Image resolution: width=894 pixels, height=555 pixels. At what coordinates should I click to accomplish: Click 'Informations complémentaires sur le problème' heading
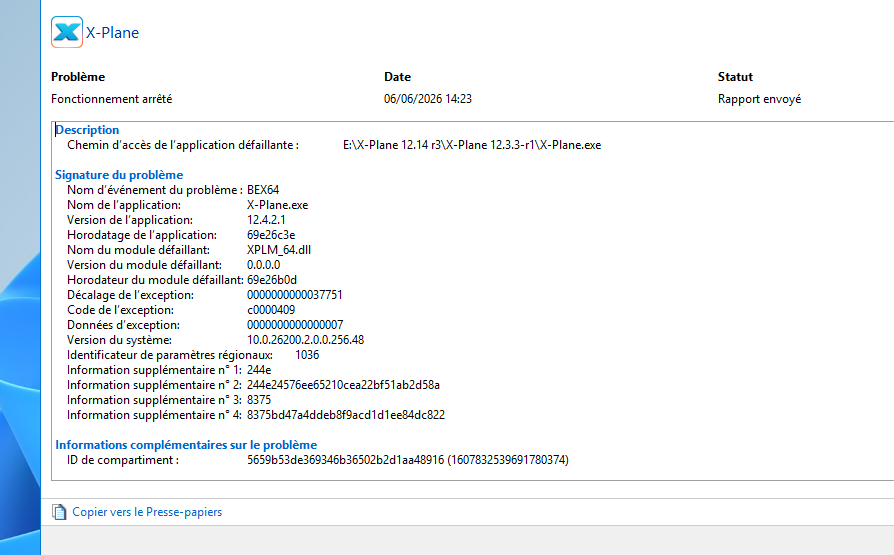pyautogui.click(x=186, y=445)
